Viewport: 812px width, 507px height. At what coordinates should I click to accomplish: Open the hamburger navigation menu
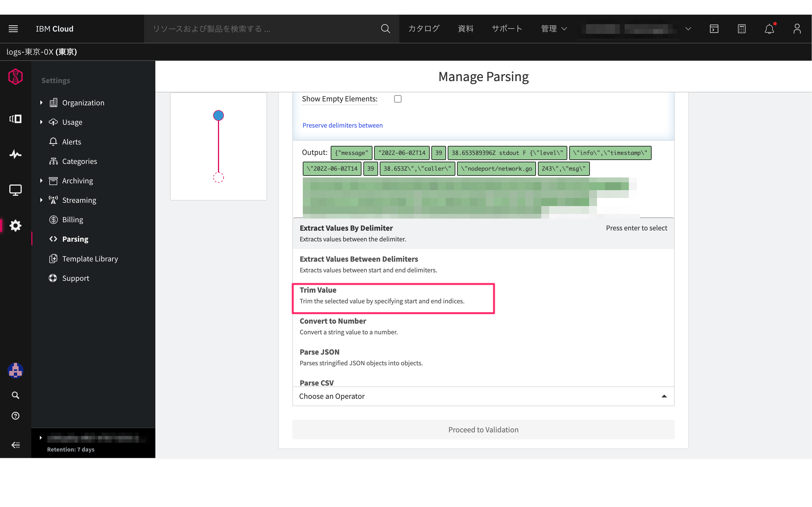(x=13, y=29)
